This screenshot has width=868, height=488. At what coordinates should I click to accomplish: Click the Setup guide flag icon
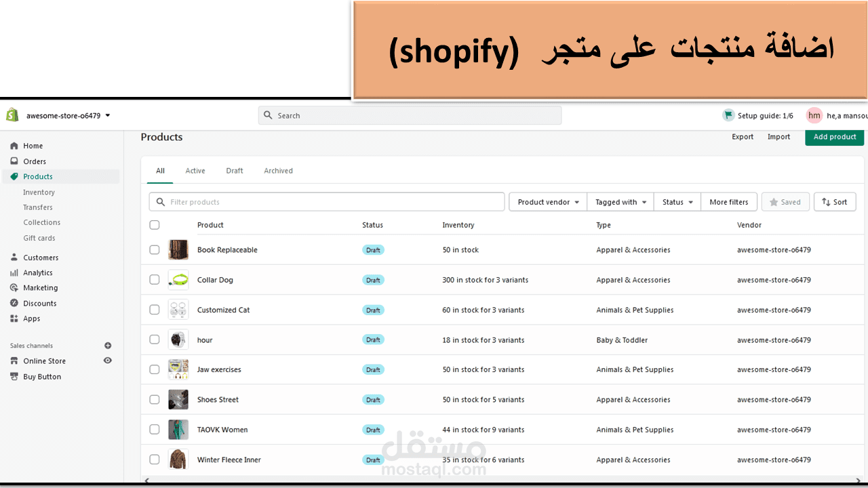coord(728,115)
